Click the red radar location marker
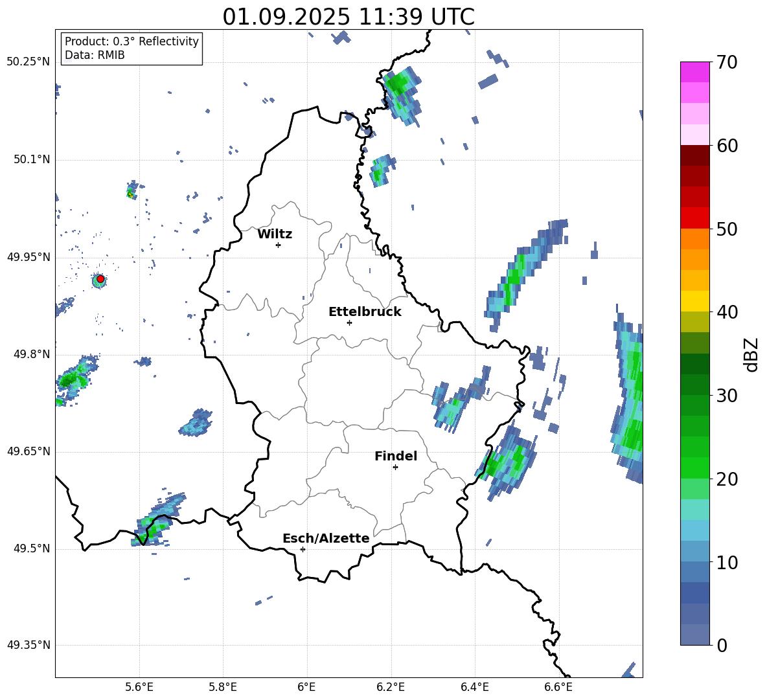Viewport: 767px width, 700px height. coord(100,279)
